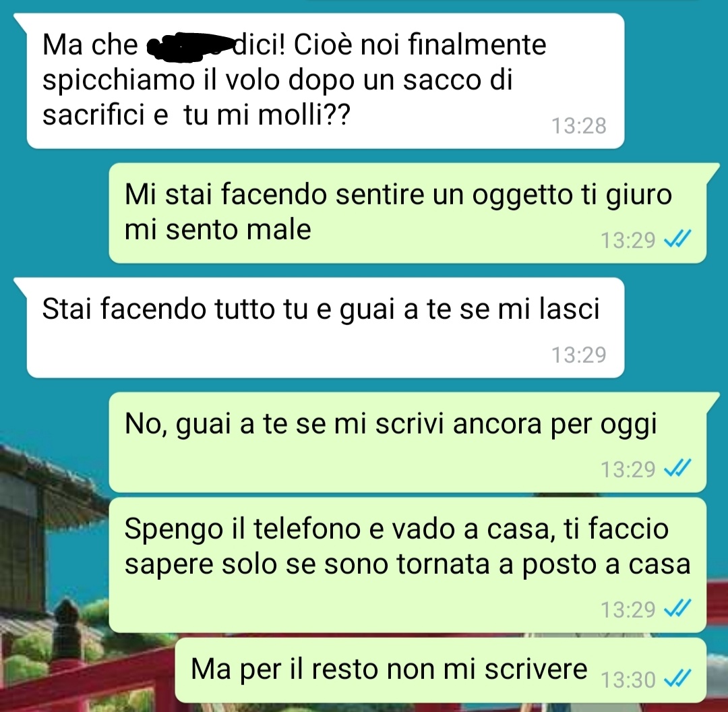Click the 13:28 timestamp on the first message
728x712 pixels.
tap(579, 126)
